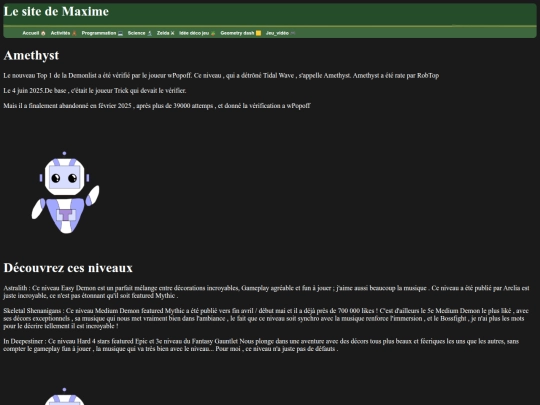Click the Le site de Maxime title
540x405 pixels.
pyautogui.click(x=56, y=11)
